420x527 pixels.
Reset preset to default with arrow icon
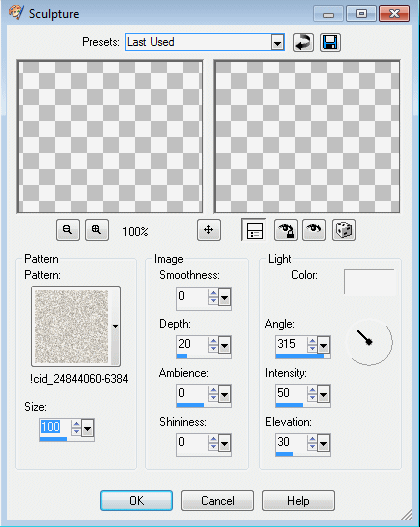click(303, 42)
